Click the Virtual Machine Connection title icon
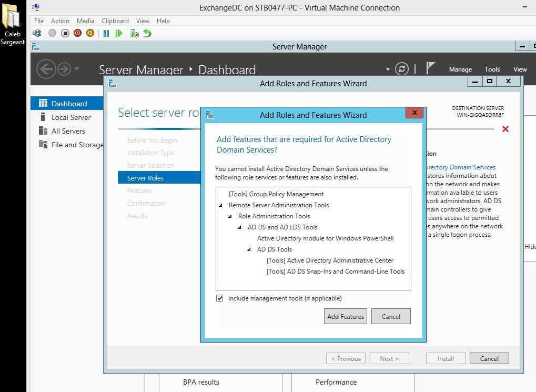536x392 pixels. tap(36, 7)
